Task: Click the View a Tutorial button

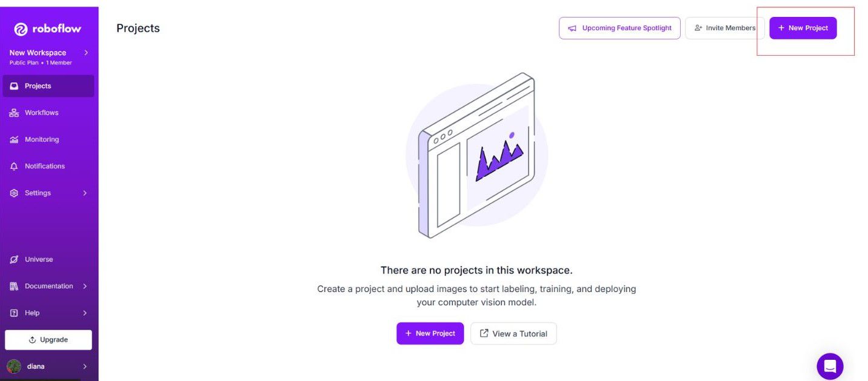Action: click(x=513, y=334)
